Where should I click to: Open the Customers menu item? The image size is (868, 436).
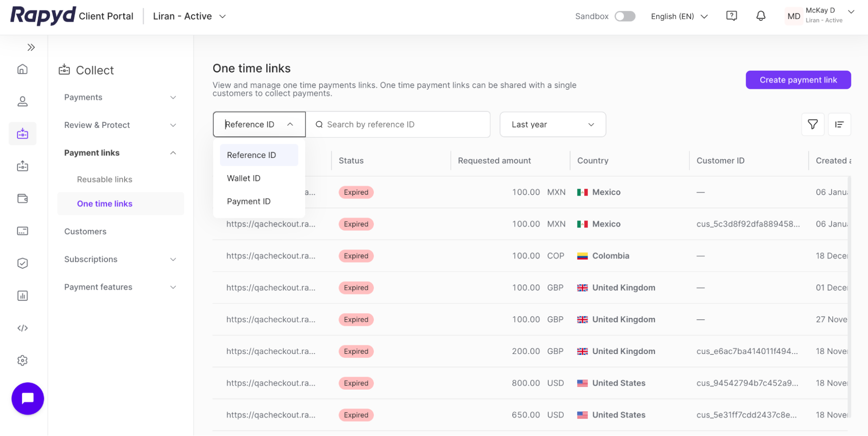click(85, 231)
